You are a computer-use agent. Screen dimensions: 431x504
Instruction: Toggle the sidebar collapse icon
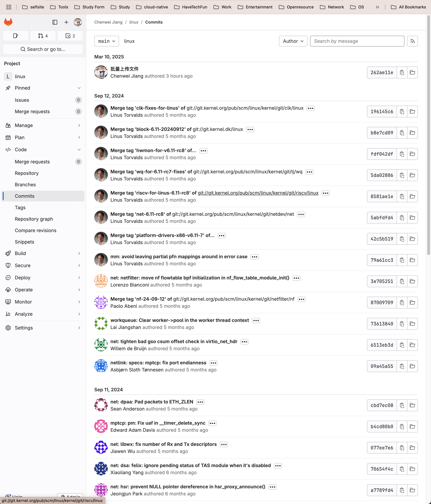pos(55,22)
